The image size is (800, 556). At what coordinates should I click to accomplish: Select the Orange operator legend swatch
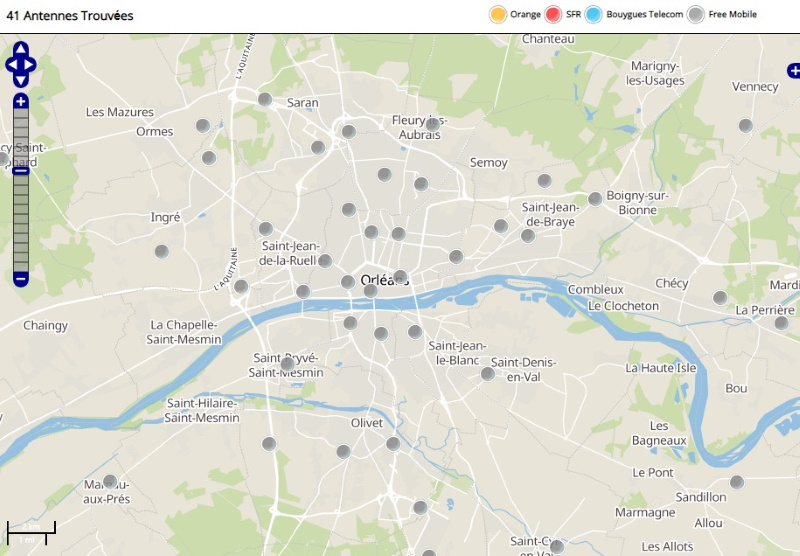(497, 14)
